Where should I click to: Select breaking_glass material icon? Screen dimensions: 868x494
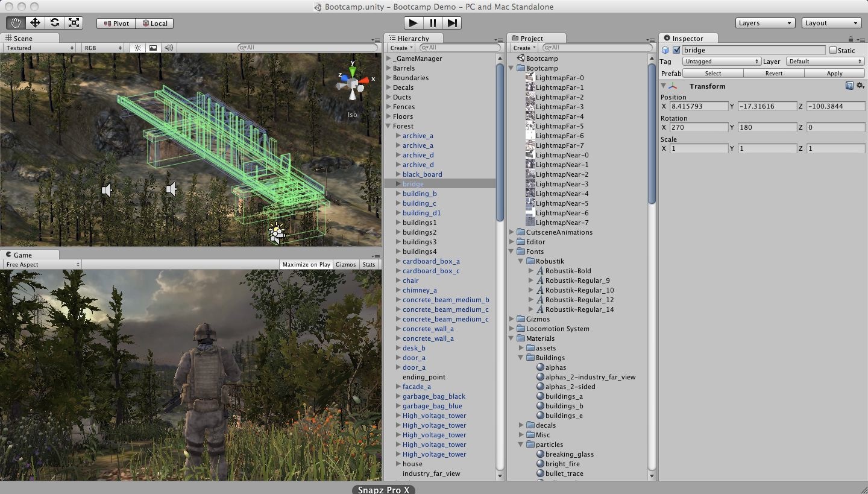point(541,454)
